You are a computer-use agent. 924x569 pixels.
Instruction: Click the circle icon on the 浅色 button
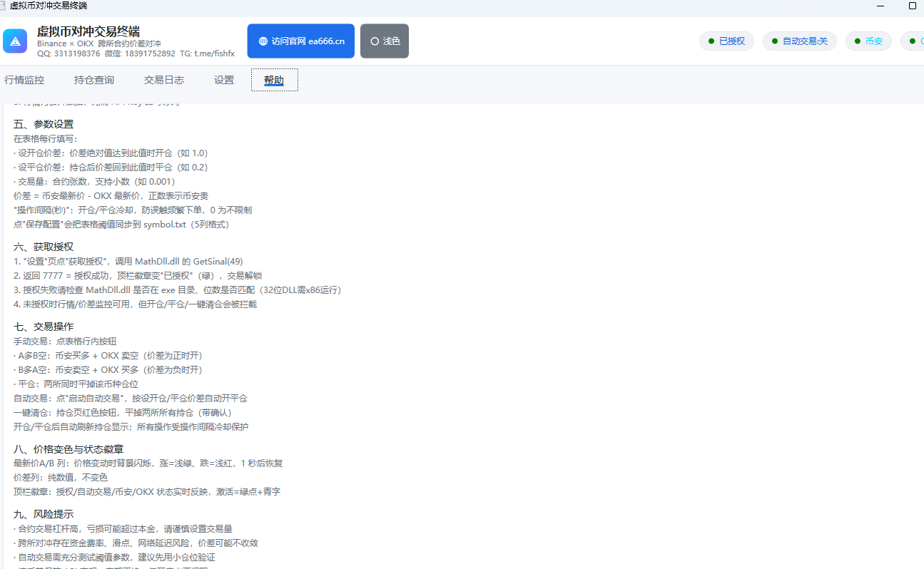tap(375, 41)
